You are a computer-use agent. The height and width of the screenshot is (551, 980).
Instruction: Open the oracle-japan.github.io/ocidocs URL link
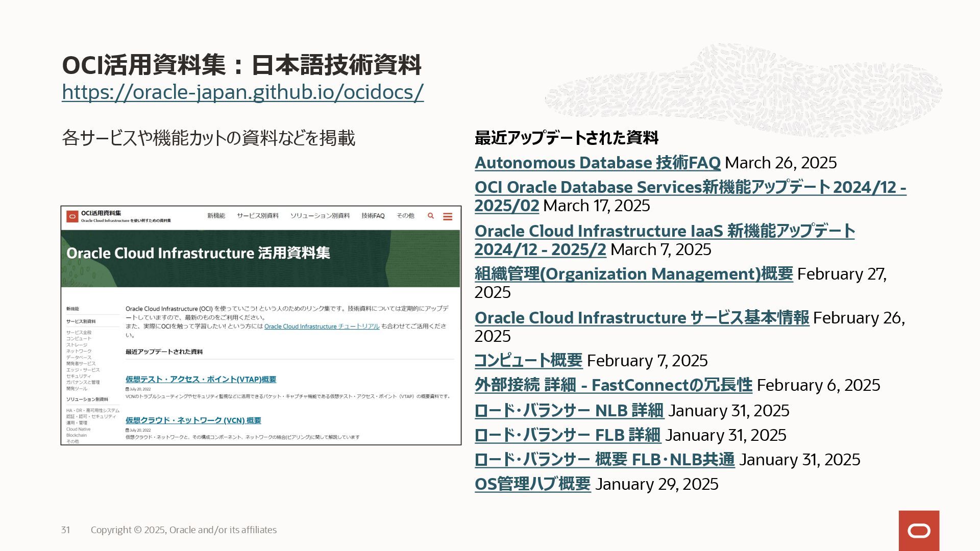pos(242,92)
